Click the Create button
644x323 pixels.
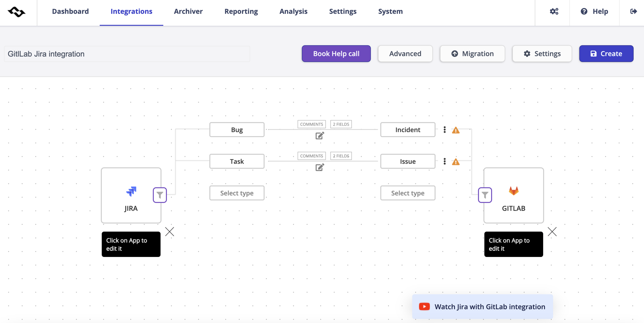tap(606, 53)
